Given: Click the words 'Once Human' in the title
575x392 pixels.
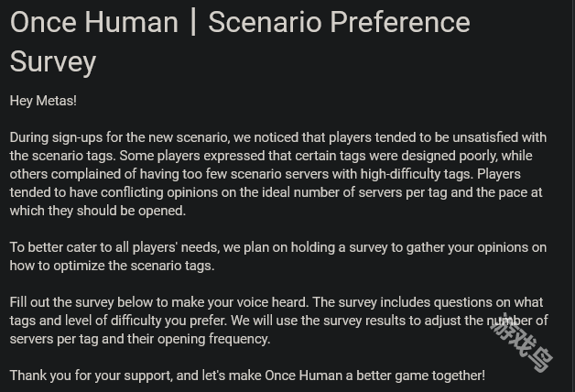Looking at the screenshot, I should tap(94, 23).
